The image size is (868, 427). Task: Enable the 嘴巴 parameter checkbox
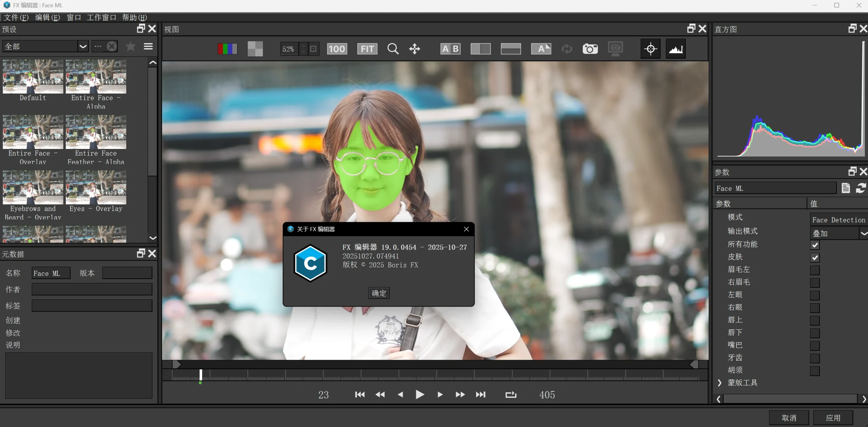point(815,346)
